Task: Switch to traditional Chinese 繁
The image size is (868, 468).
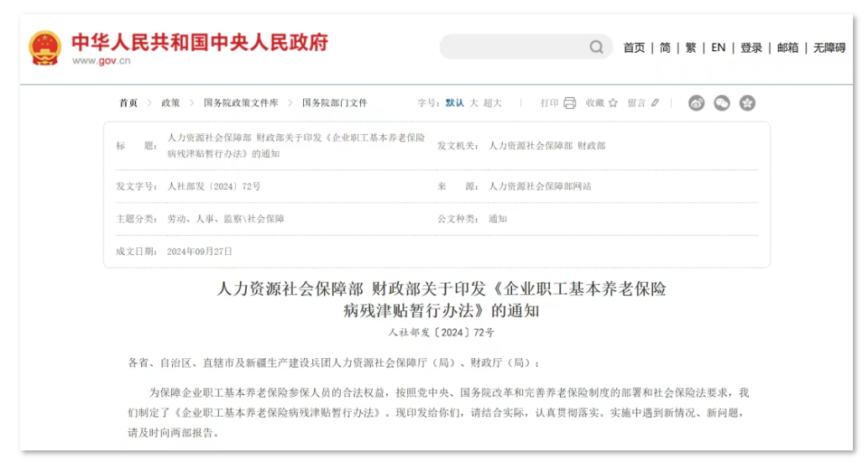Action: (691, 48)
